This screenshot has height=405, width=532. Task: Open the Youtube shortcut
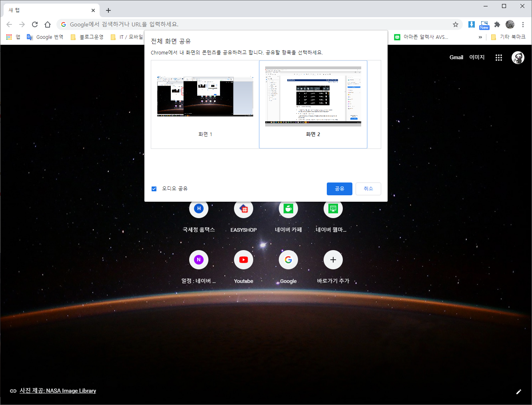[x=244, y=267]
